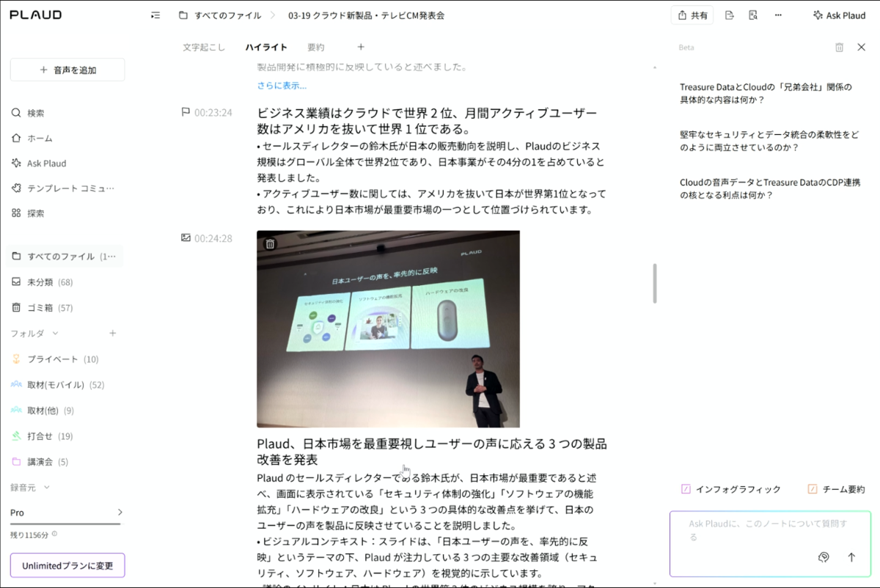The image size is (880, 588).
Task: Click the heading ビジネス業績はクラウドで世界2位
Action: click(427, 121)
